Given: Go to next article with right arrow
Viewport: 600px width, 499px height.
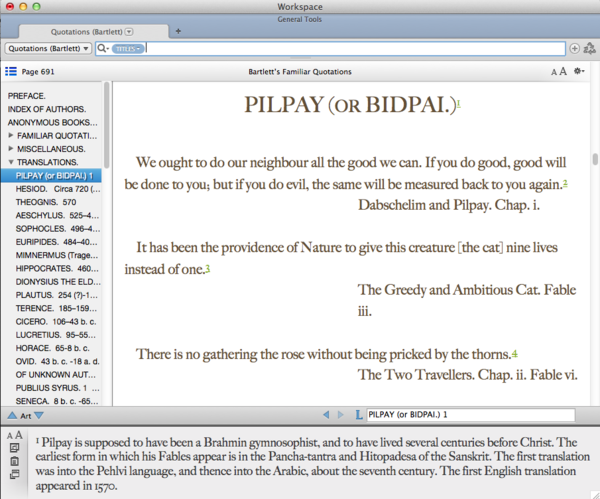Looking at the screenshot, I should (x=341, y=415).
